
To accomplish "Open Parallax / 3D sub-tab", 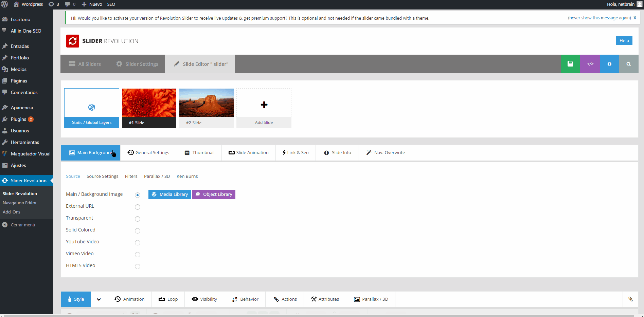I will (x=157, y=176).
